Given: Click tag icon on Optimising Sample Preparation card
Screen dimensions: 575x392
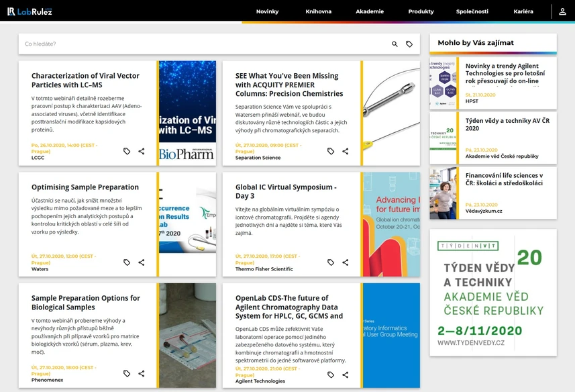Looking at the screenshot, I should pyautogui.click(x=127, y=262).
